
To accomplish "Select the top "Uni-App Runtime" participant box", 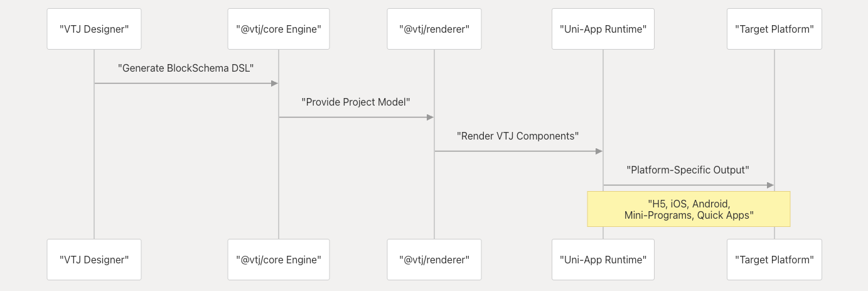I will pos(603,29).
